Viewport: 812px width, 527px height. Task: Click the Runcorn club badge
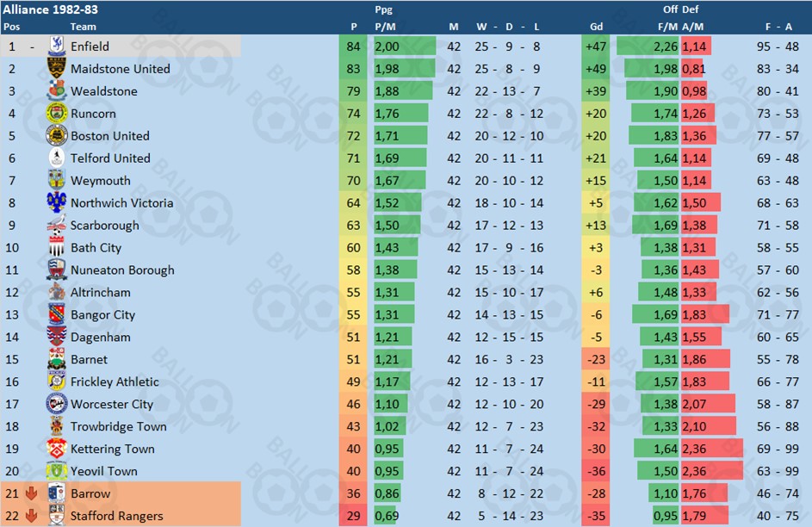[57, 114]
